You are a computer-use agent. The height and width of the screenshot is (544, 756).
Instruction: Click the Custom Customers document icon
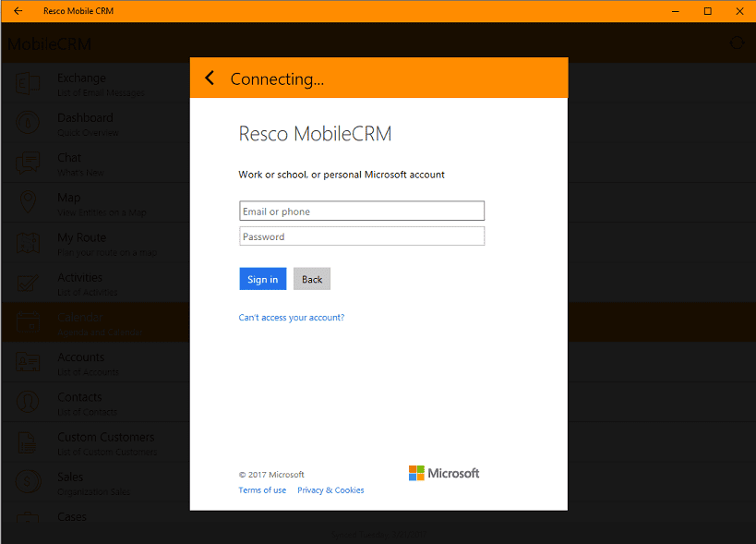click(28, 442)
